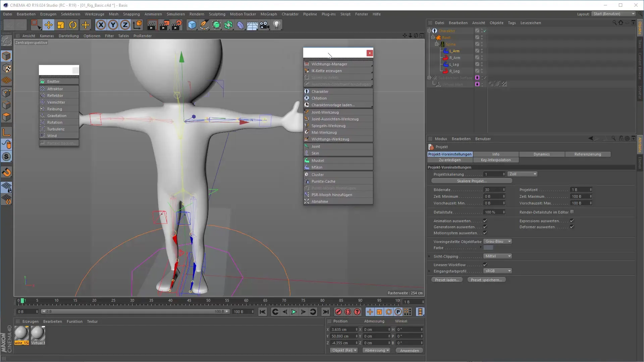
Task: Open the MoGraph menu
Action: click(269, 14)
